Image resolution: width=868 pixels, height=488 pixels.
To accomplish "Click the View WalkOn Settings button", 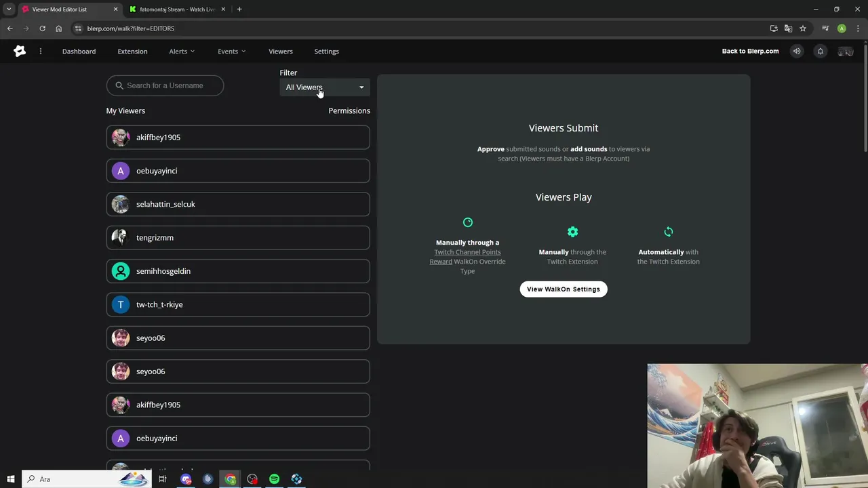I will (564, 289).
